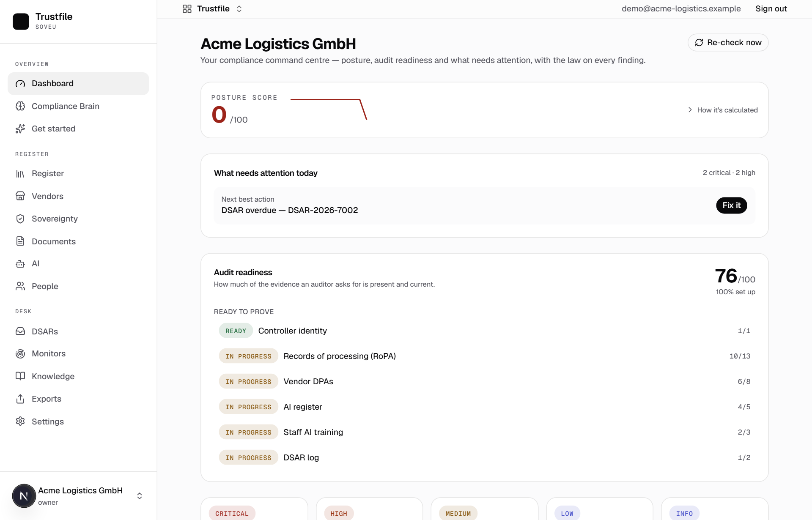Click Records of processing (RoPA) row
The height and width of the screenshot is (520, 812).
click(x=484, y=356)
